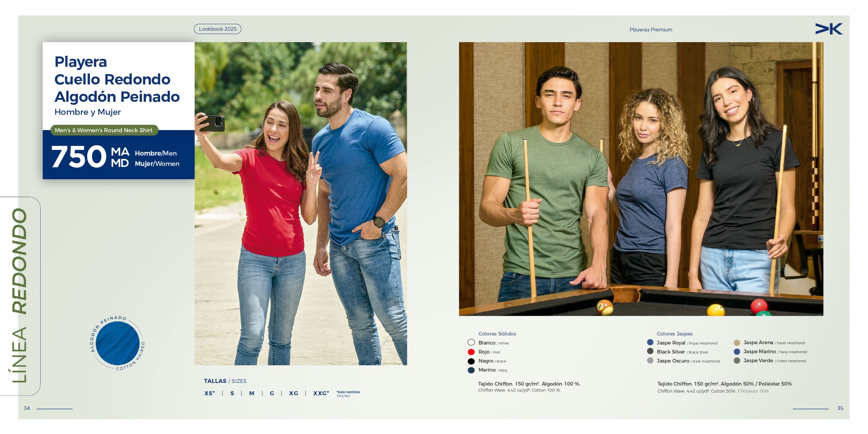
Task: Select the Jaspe Royal color swatch
Action: tap(650, 342)
